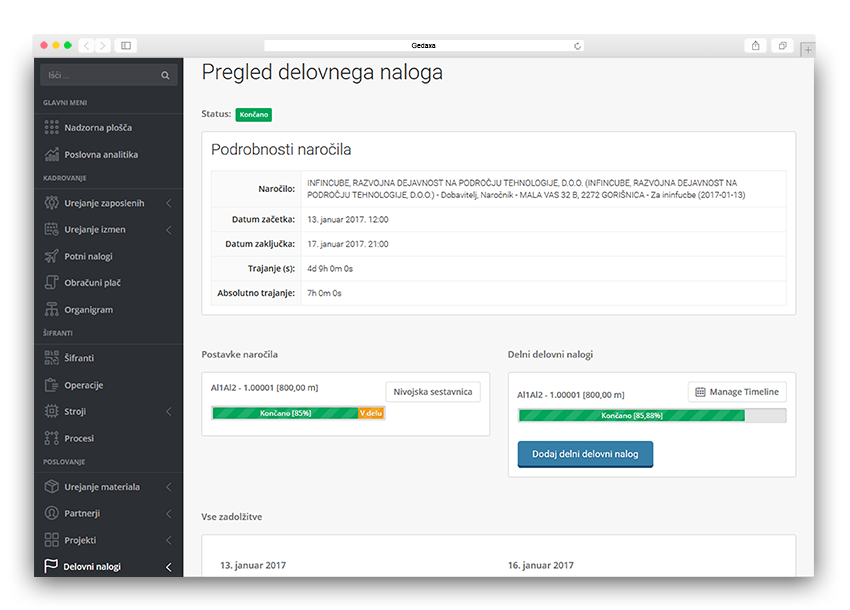Expand the Urejanje zaposlenih submenu
Screen dimensions: 850x610
168,203
